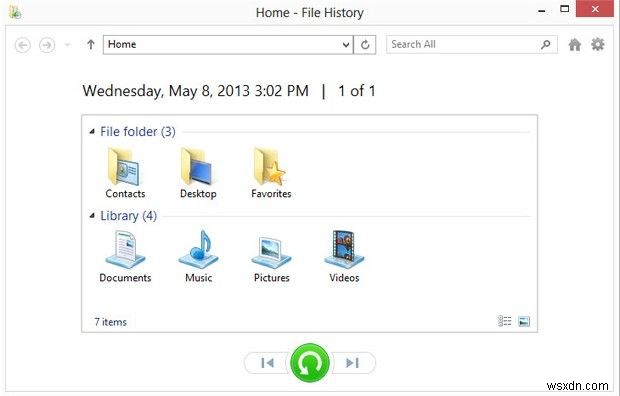The image size is (620, 396).
Task: Open the Desktop folder
Action: point(198,173)
